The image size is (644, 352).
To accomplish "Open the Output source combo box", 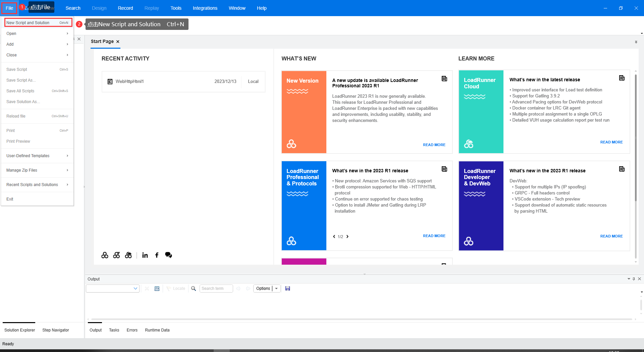I will [113, 289].
